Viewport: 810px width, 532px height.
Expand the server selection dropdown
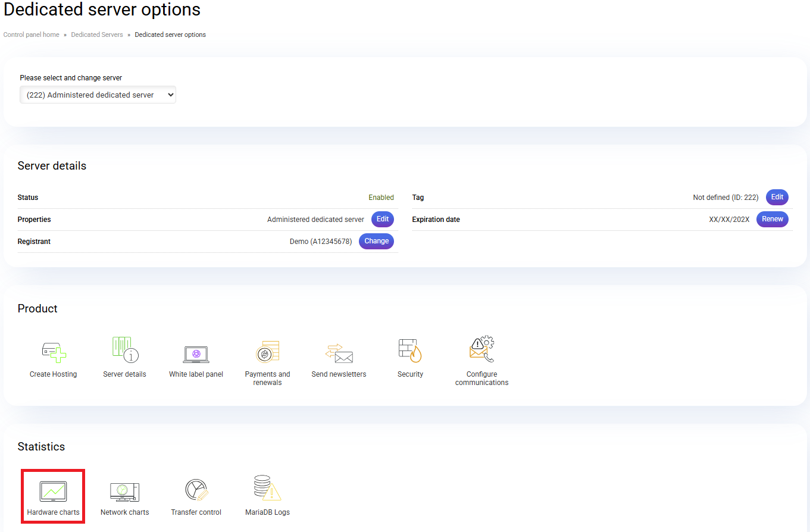98,95
